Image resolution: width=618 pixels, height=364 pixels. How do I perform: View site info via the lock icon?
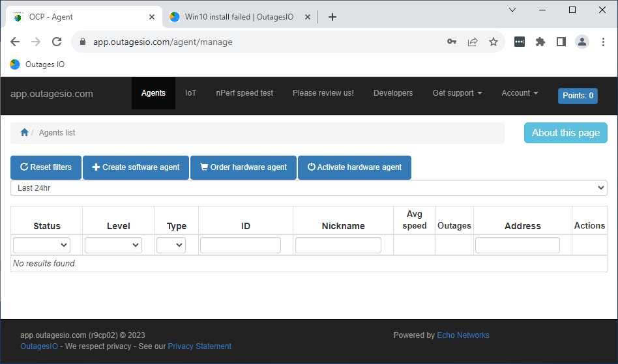point(83,42)
